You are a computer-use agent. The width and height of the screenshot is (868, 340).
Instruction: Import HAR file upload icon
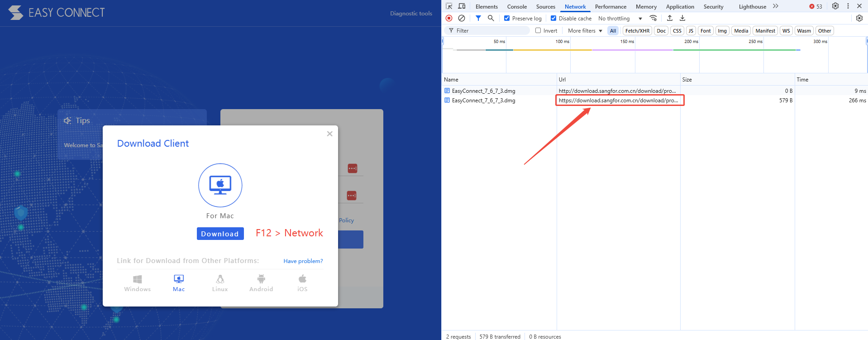click(670, 18)
